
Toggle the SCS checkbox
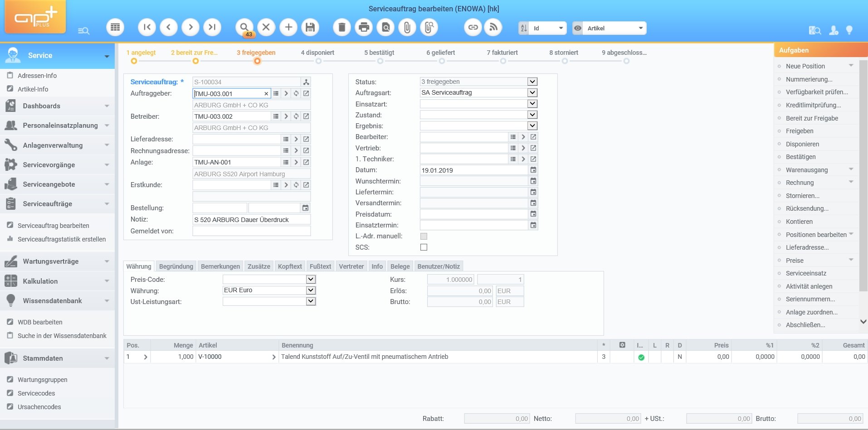424,247
